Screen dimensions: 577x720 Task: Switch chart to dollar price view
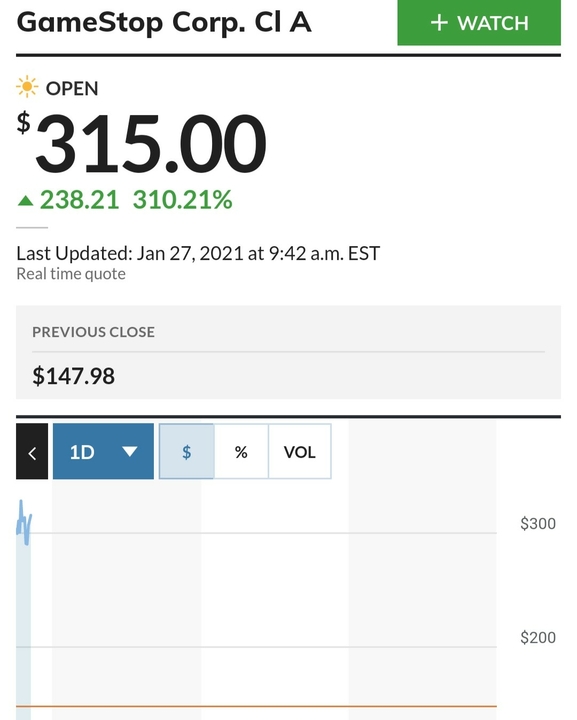[186, 451]
